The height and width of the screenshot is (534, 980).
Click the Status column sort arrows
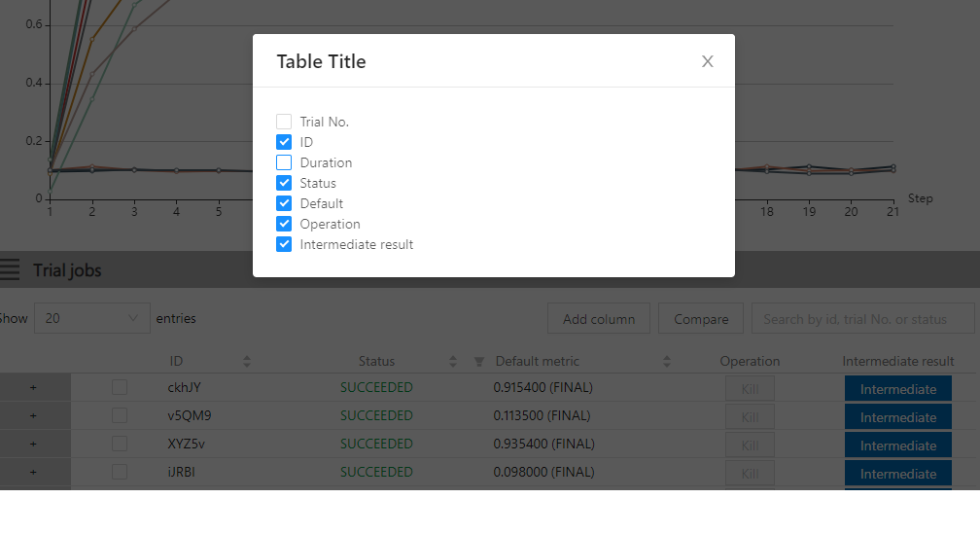(x=453, y=361)
